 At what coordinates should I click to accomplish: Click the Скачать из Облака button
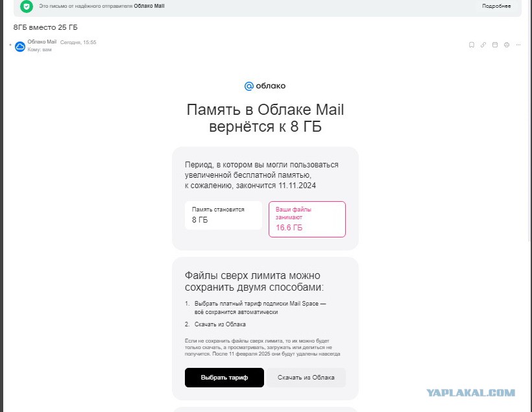tap(306, 378)
